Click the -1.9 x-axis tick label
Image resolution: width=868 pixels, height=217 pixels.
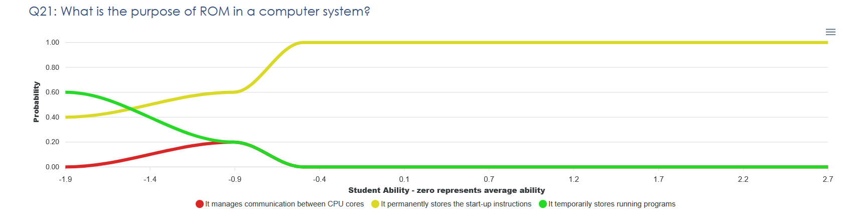click(65, 179)
